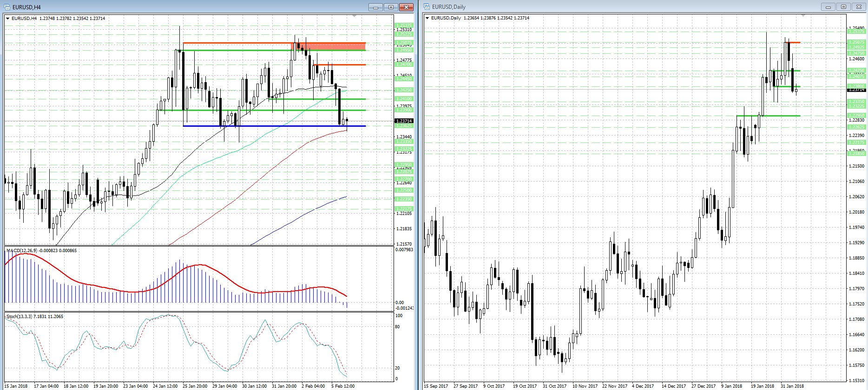Select the blue horizontal line in H4 chart

(x=274, y=126)
